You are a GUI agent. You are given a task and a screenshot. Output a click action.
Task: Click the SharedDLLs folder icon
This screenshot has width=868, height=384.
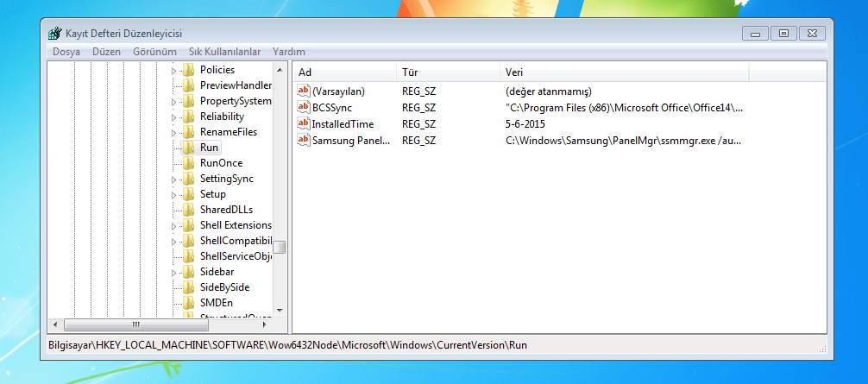tap(189, 210)
